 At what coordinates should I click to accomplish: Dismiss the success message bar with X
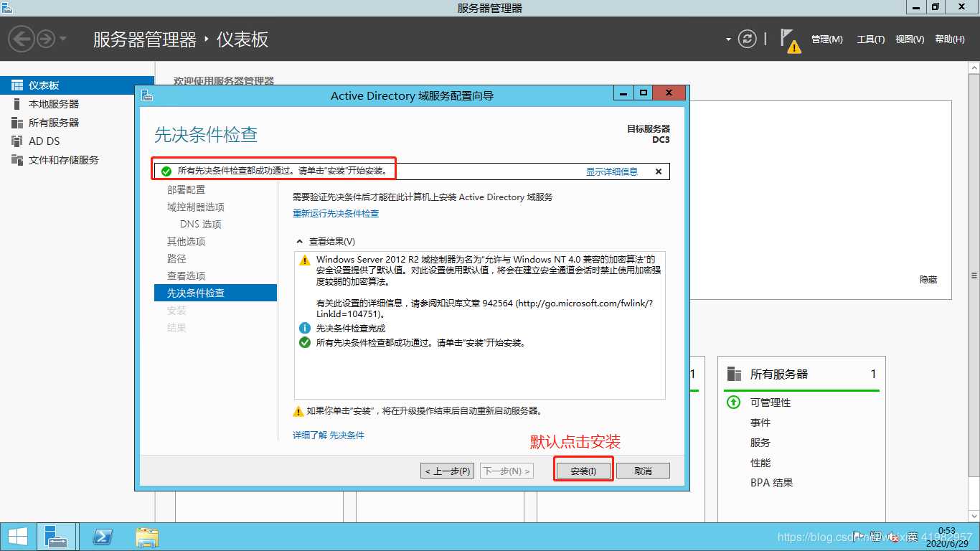[659, 171]
